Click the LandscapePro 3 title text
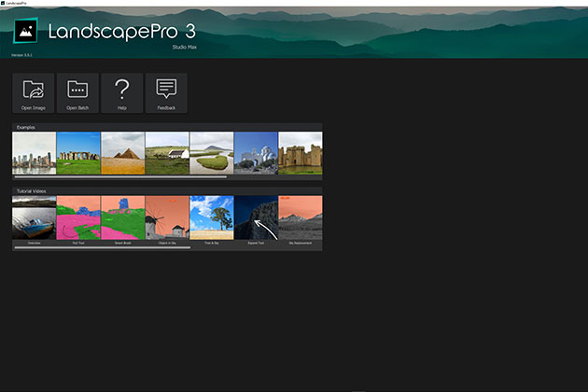 (122, 32)
